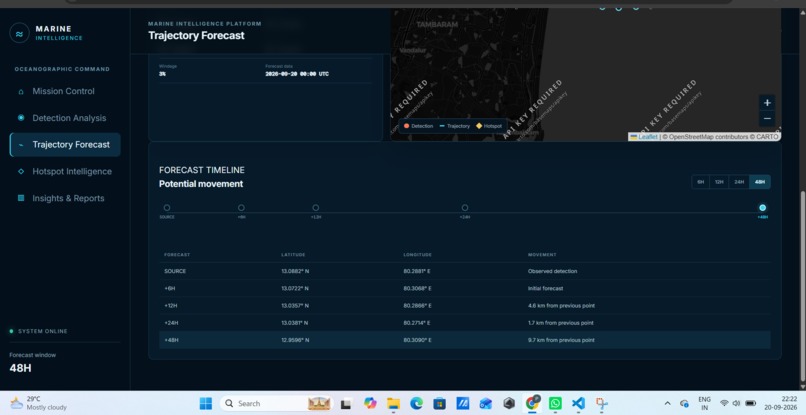
Task: Select the 48H forecast window button
Action: 760,182
